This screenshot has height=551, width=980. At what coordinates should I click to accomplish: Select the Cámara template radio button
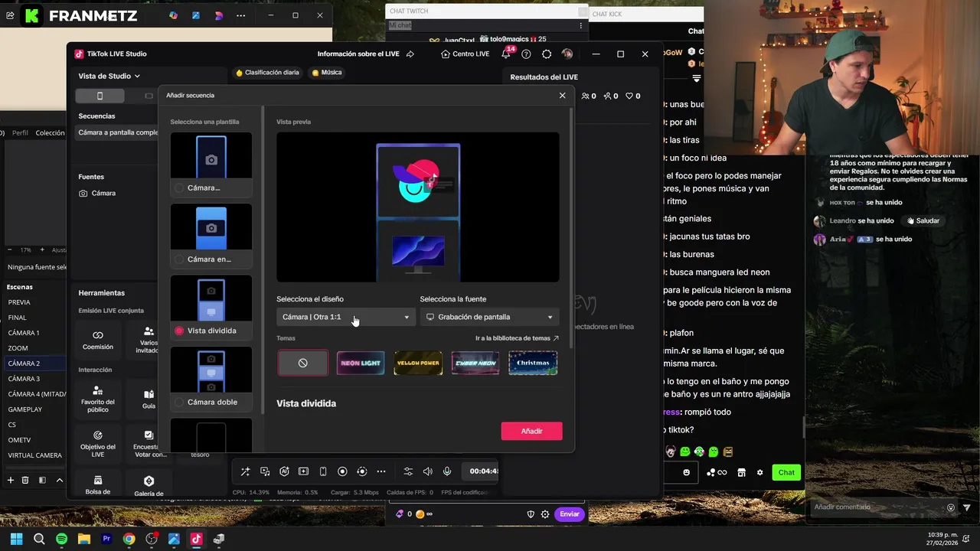(x=179, y=187)
